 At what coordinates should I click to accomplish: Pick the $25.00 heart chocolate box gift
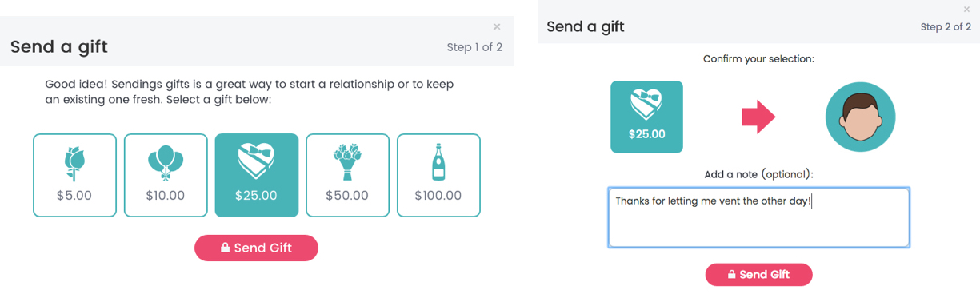pyautogui.click(x=257, y=175)
